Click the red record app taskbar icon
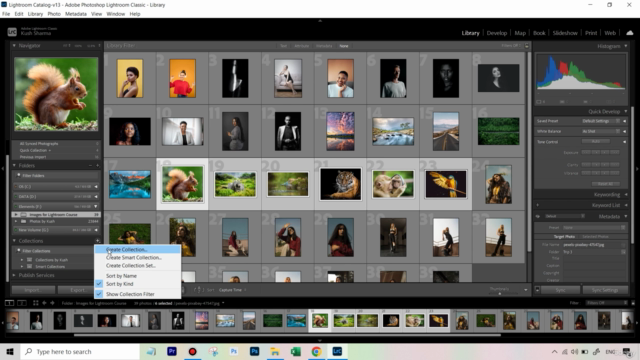 tap(192, 351)
